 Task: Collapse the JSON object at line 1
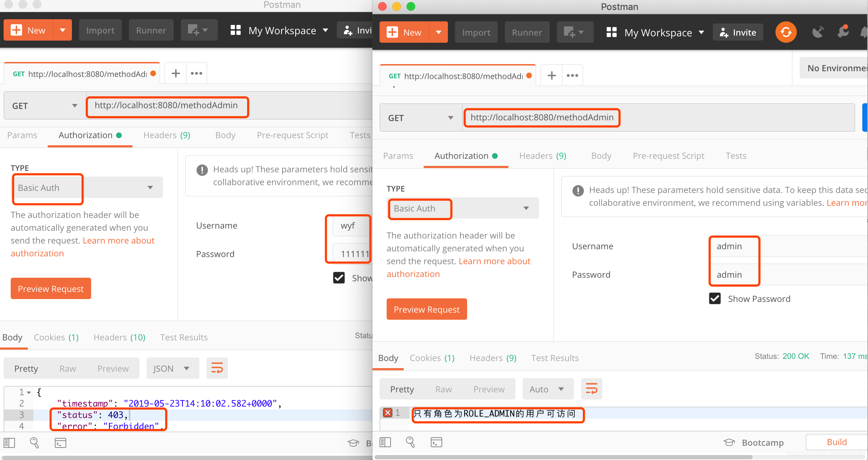point(29,392)
